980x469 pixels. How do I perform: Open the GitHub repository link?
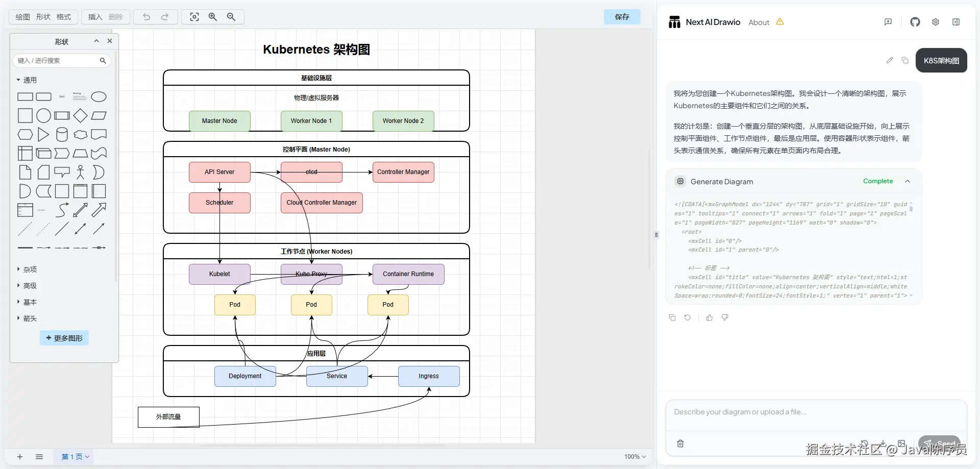915,22
